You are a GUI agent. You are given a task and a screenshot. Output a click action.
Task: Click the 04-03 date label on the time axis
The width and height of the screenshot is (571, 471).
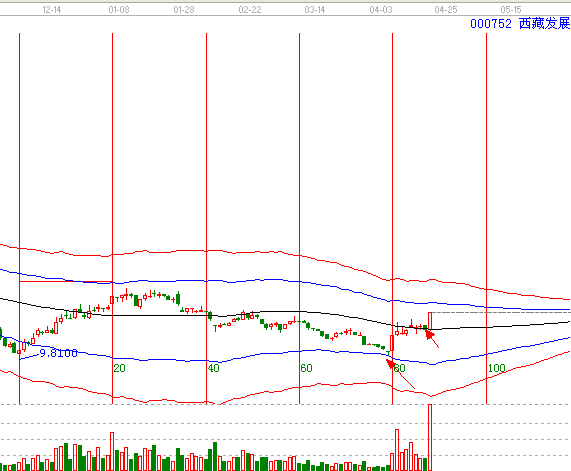point(381,10)
